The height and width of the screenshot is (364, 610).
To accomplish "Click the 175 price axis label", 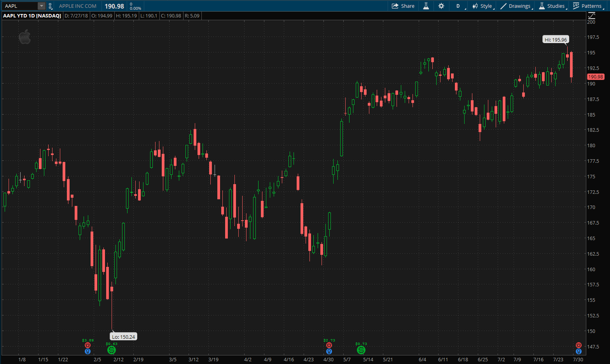I will click(591, 176).
